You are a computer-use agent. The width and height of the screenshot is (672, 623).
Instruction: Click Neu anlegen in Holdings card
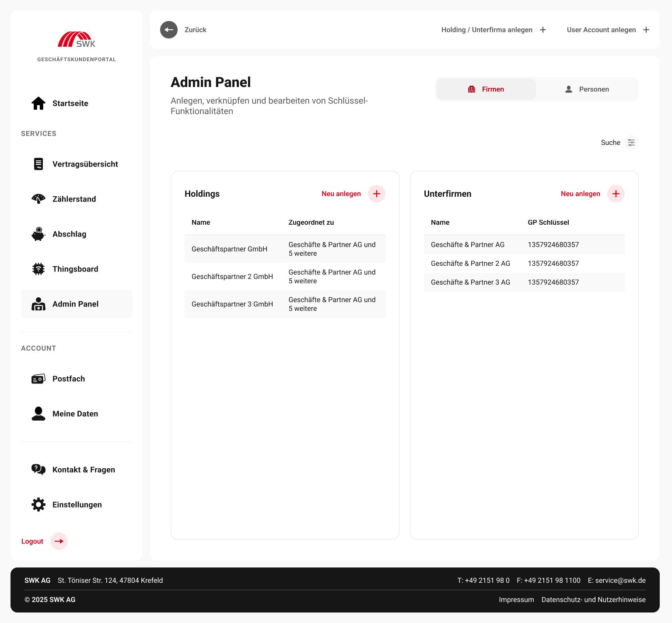[x=341, y=194]
